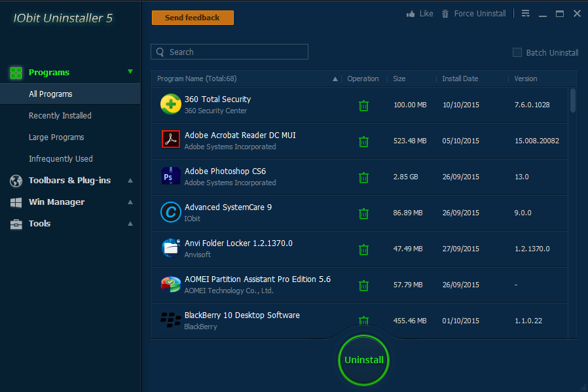Viewport: 588px width, 392px height.
Task: Open the Toolbars & Plug-ins globe icon
Action: [16, 181]
